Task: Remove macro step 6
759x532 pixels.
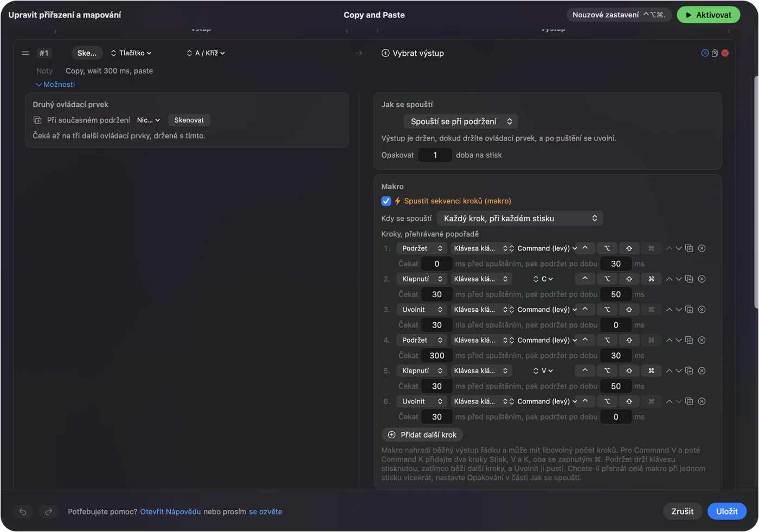Action: (x=702, y=401)
